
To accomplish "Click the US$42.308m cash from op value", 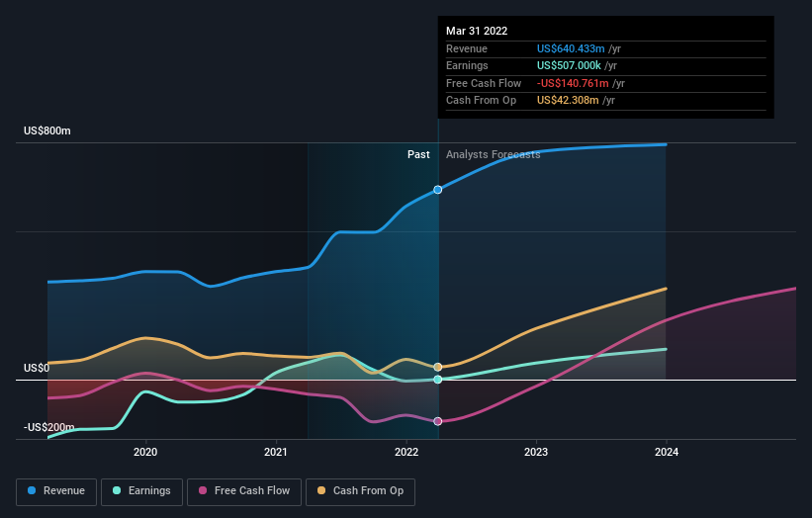I will (568, 101).
